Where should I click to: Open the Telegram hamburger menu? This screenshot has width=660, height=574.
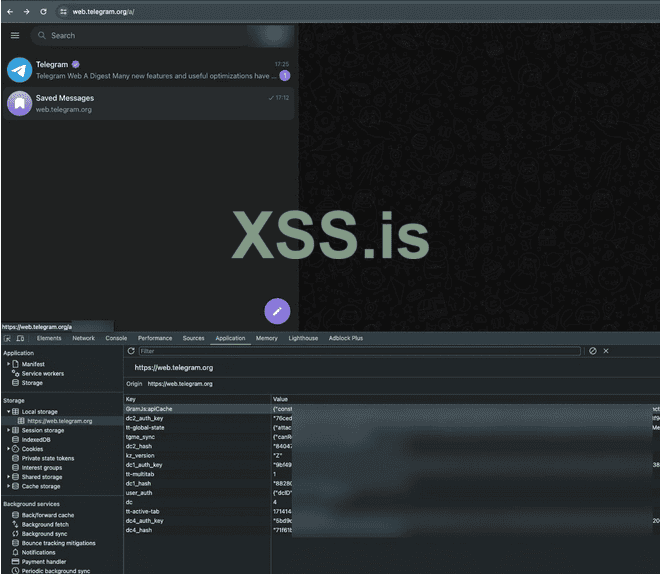point(15,35)
